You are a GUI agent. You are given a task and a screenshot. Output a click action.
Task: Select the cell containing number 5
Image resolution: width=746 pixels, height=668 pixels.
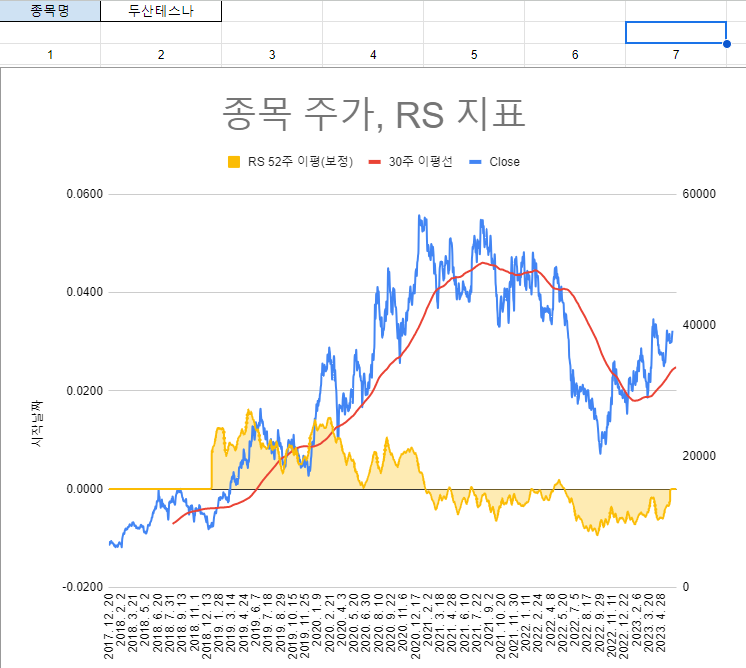click(x=474, y=55)
